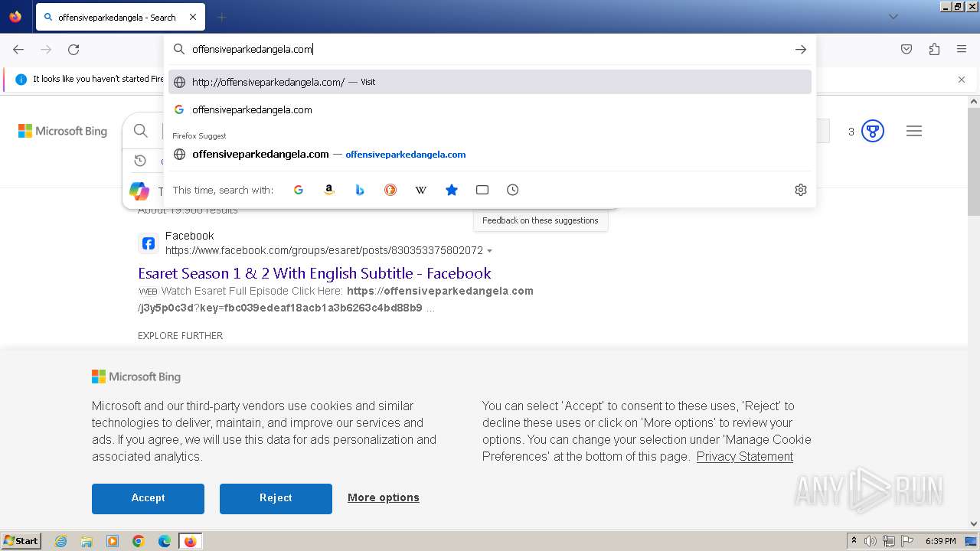Open a new tab with plus button
Image resolution: width=980 pixels, height=551 pixels.
pos(221,17)
